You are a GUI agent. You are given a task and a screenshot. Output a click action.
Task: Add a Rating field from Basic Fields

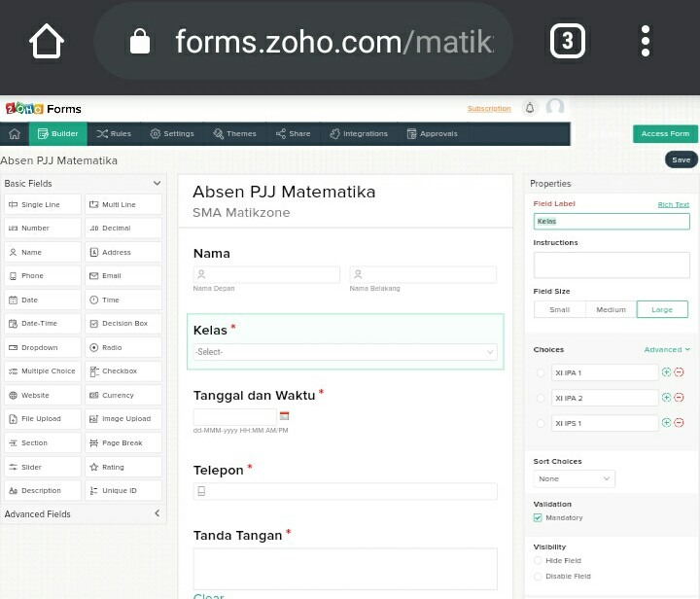(121, 467)
